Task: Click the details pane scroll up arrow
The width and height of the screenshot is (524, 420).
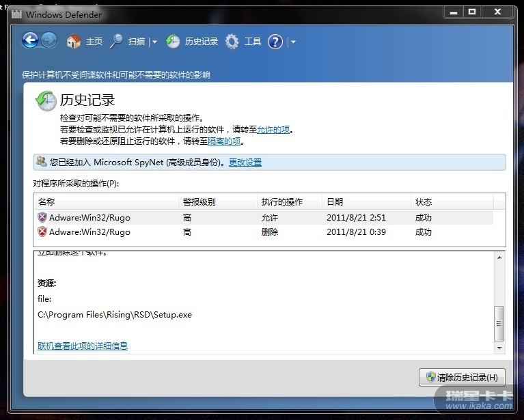Action: click(499, 257)
